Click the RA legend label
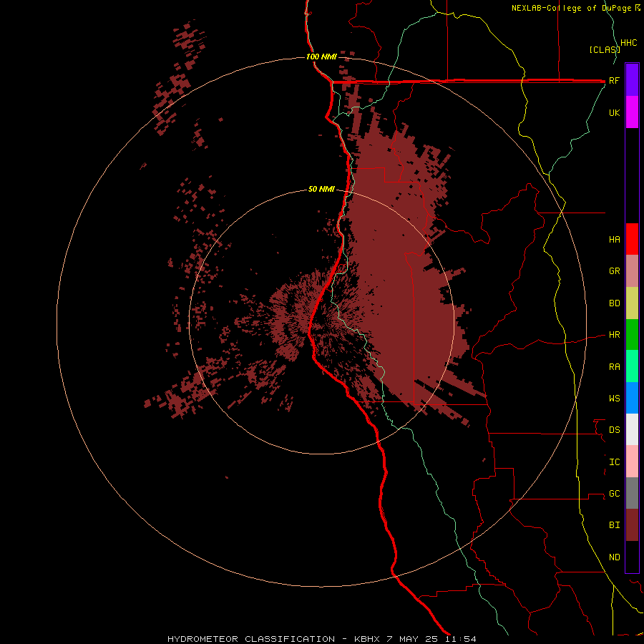Image resolution: width=644 pixels, height=644 pixels. tap(615, 367)
